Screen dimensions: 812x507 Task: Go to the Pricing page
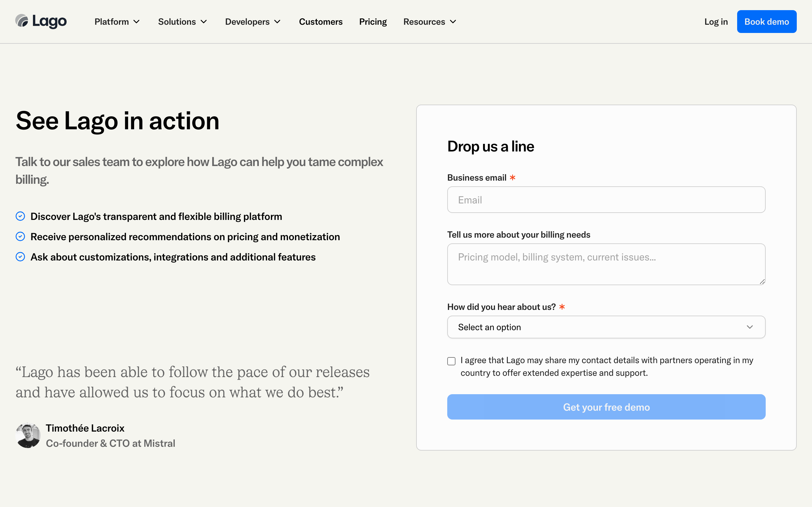[x=373, y=22]
